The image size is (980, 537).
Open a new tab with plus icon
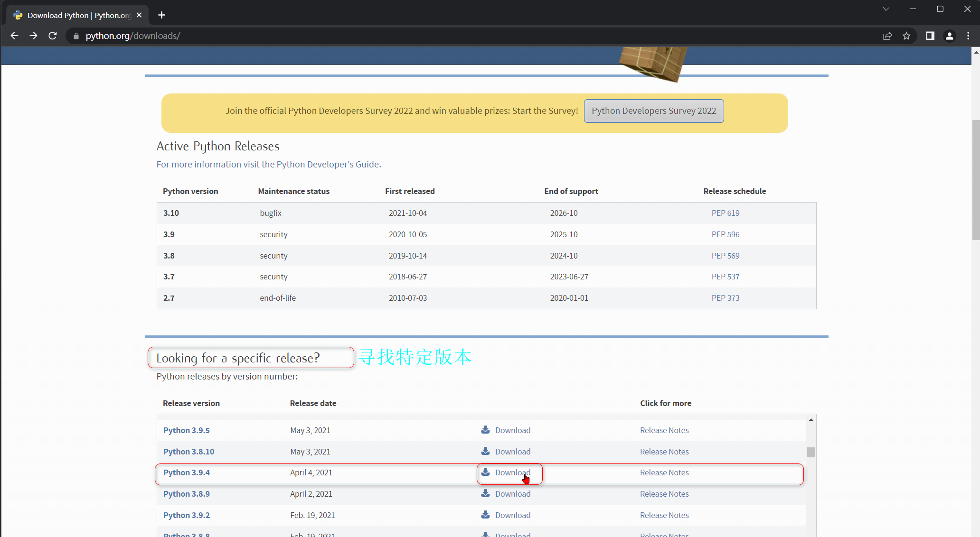(x=161, y=15)
